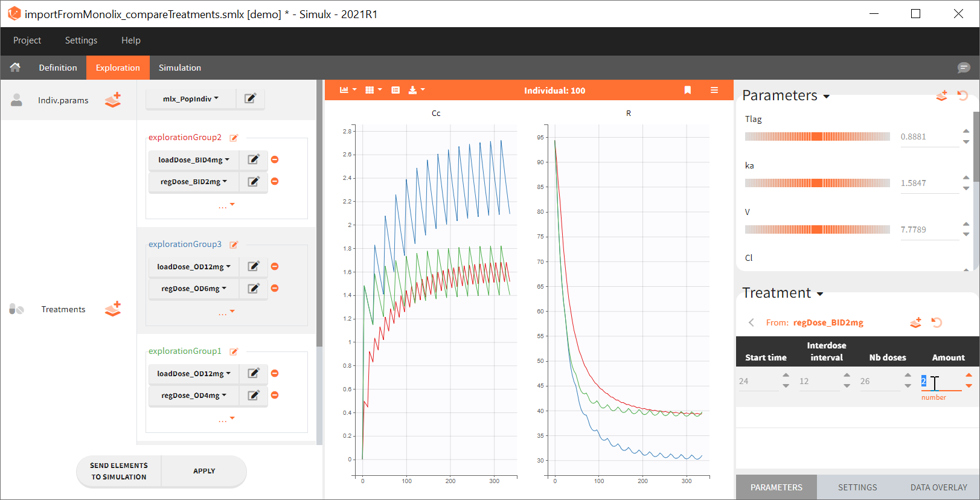Click the Home icon in the tab bar

[x=15, y=68]
